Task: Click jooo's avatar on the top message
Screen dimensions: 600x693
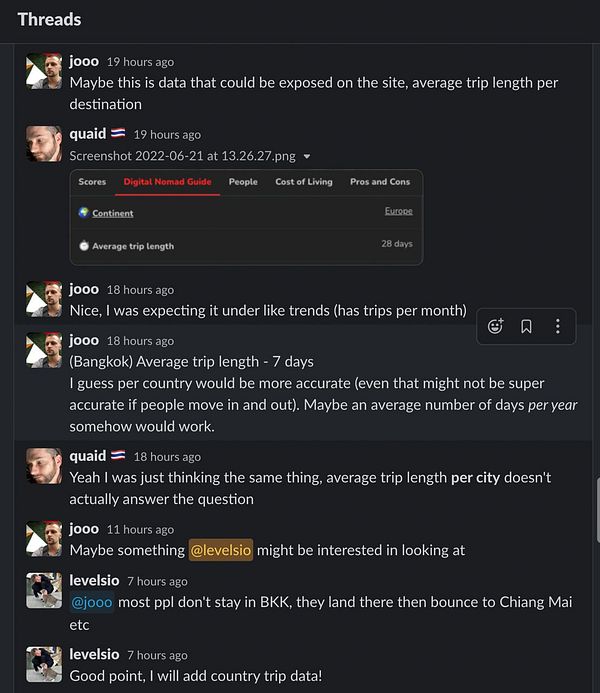Action: 44,71
